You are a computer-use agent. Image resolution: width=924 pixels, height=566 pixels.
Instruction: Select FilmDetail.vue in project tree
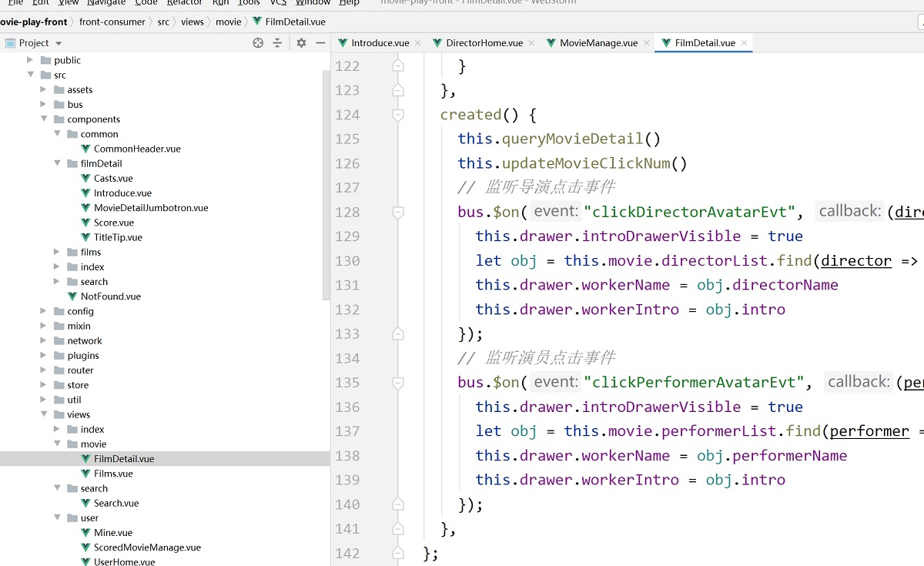click(x=124, y=459)
